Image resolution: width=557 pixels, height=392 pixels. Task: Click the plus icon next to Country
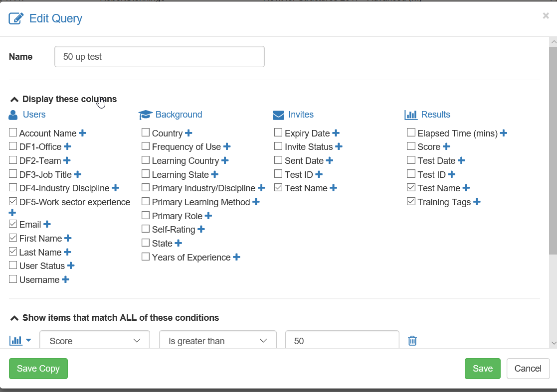point(188,133)
